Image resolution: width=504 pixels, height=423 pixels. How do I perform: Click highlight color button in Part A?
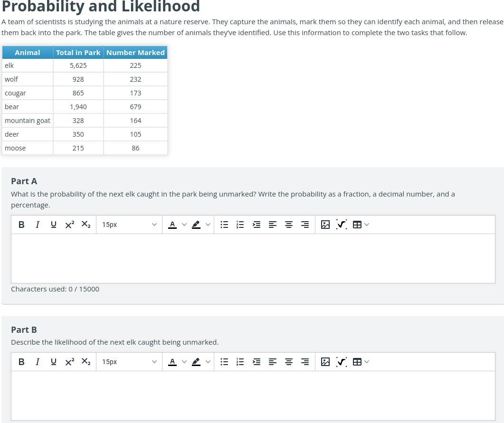196,225
